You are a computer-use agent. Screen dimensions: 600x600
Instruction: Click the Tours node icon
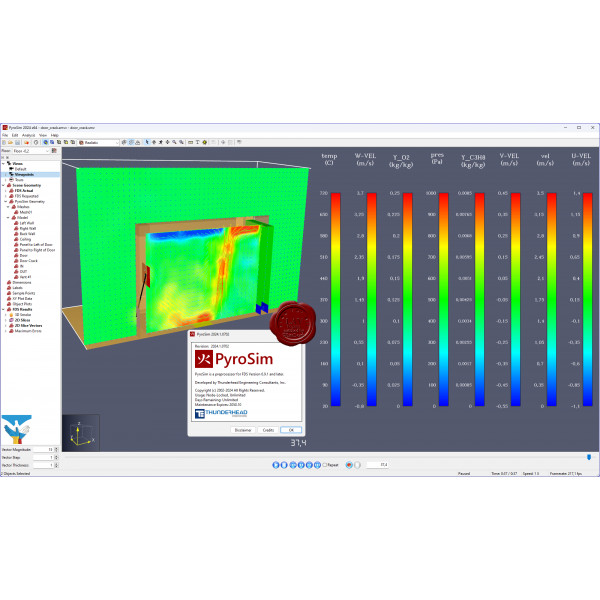tap(11, 179)
